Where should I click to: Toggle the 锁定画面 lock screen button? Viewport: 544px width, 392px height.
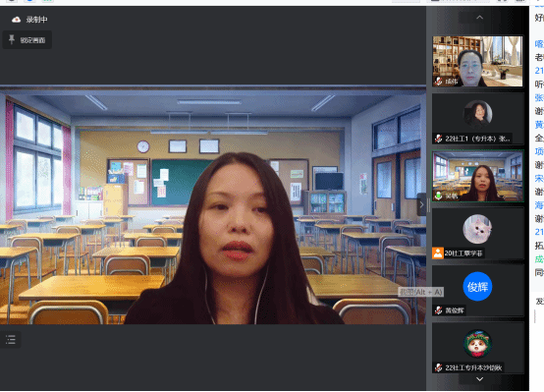tap(27, 40)
